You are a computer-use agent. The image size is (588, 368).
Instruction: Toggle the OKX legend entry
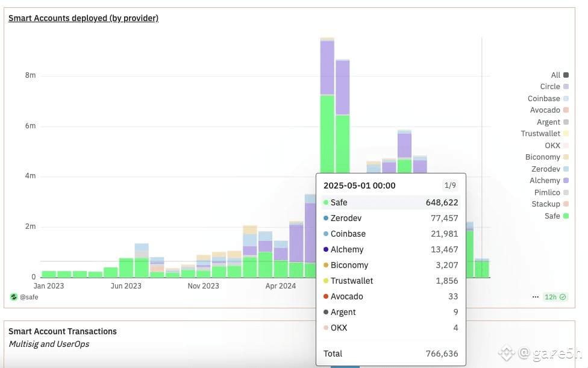pos(557,145)
